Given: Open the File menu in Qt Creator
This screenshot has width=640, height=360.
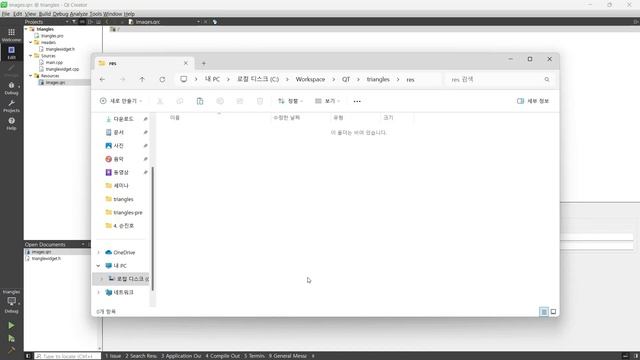Looking at the screenshot, I should (x=6, y=14).
